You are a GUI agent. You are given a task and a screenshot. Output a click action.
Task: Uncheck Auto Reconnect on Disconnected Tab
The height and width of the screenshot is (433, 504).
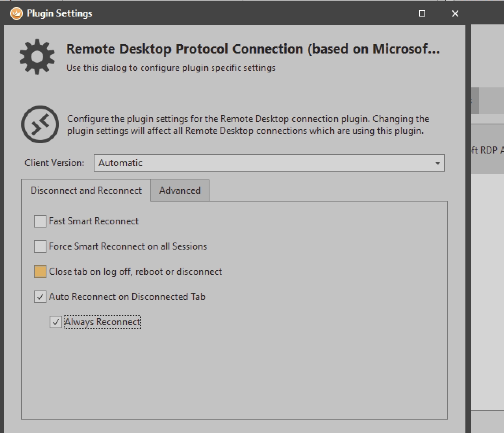click(40, 297)
